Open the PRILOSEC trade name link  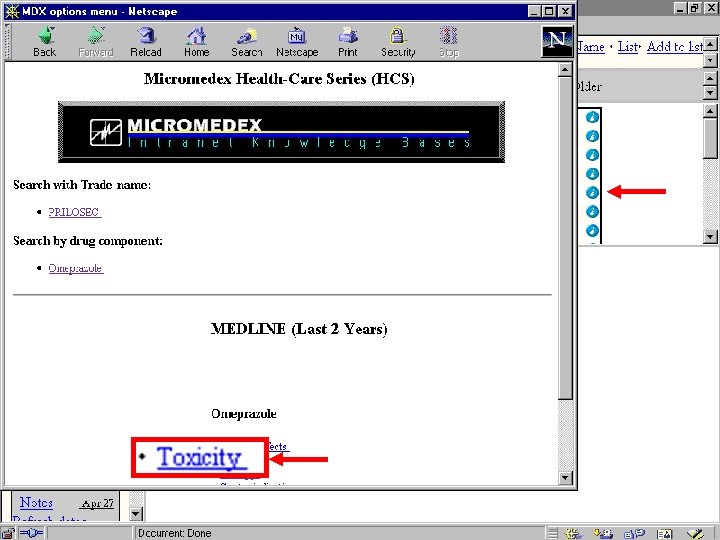coord(75,212)
